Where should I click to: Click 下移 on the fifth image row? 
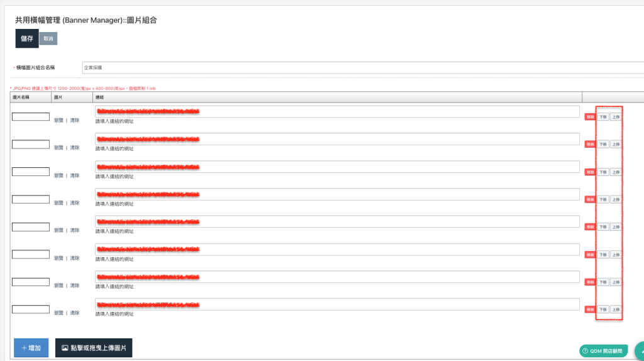[602, 227]
